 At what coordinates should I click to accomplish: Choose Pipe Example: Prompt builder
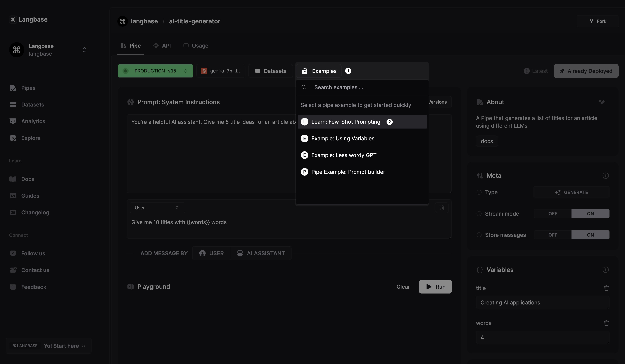[x=348, y=172]
